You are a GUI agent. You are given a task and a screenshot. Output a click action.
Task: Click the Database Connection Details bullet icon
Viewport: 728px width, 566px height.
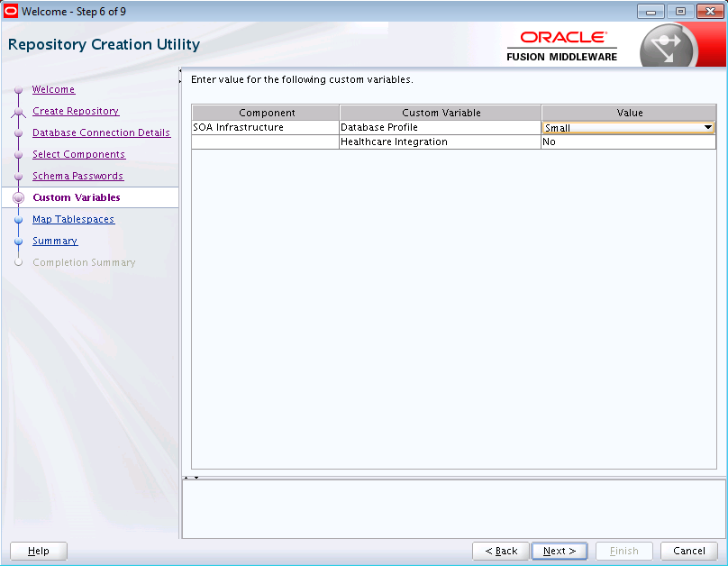[19, 133]
